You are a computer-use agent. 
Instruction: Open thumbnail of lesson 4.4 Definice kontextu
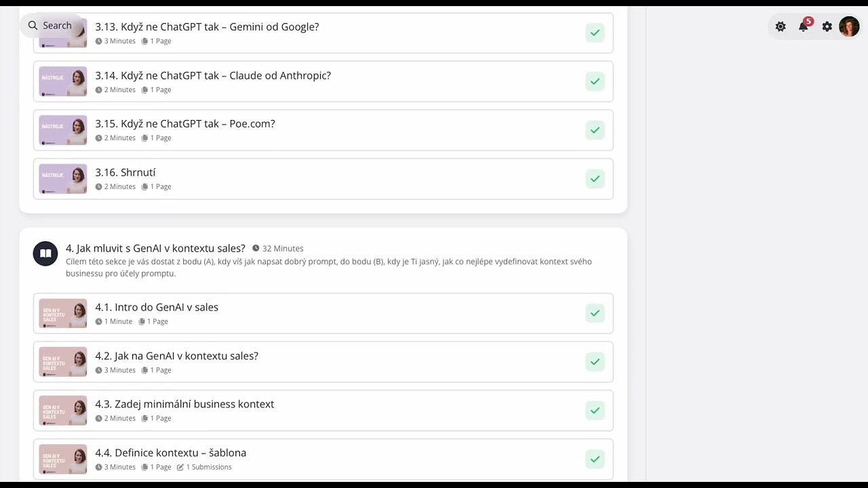pos(63,459)
